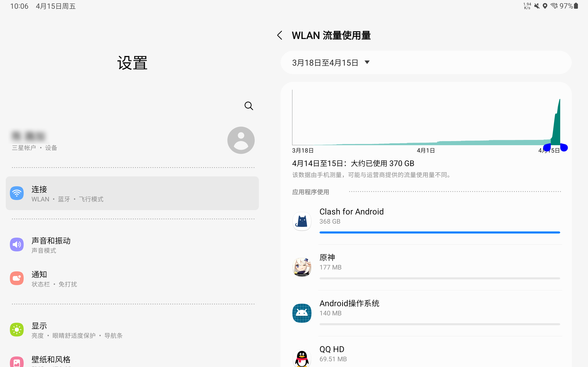Tap the left blue chart range handle
This screenshot has height=367, width=588.
tap(547, 147)
